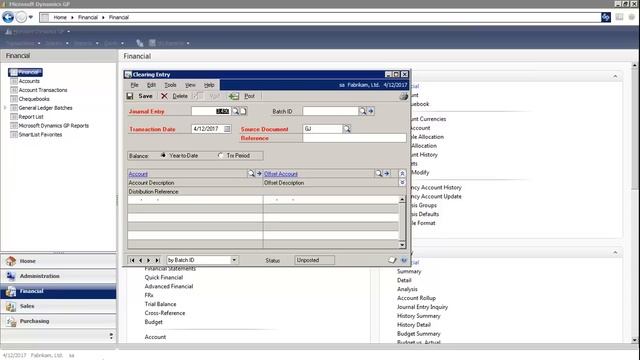Open Tools menu in Clearing Entry
640x360 pixels.
point(171,85)
